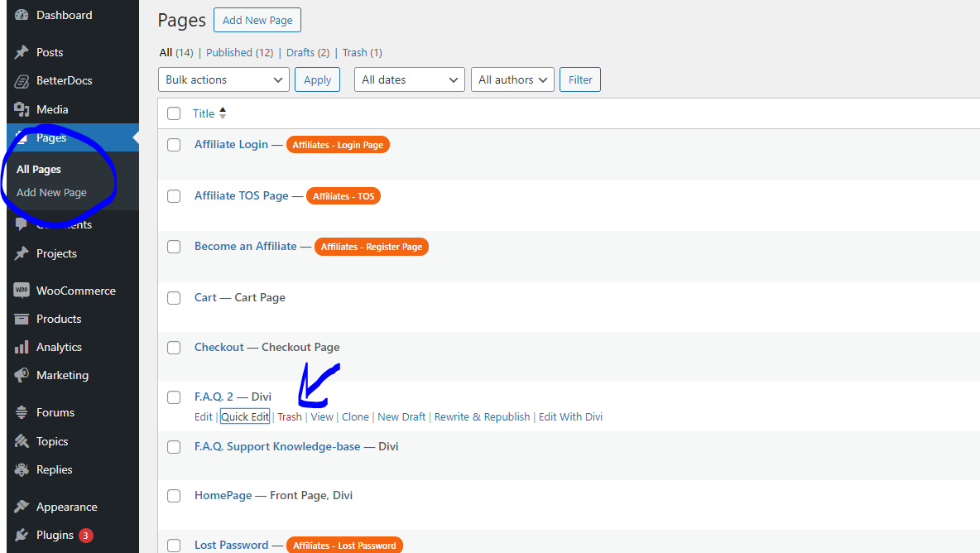This screenshot has width=980, height=553.
Task: Click the Add New Page button
Action: [257, 20]
